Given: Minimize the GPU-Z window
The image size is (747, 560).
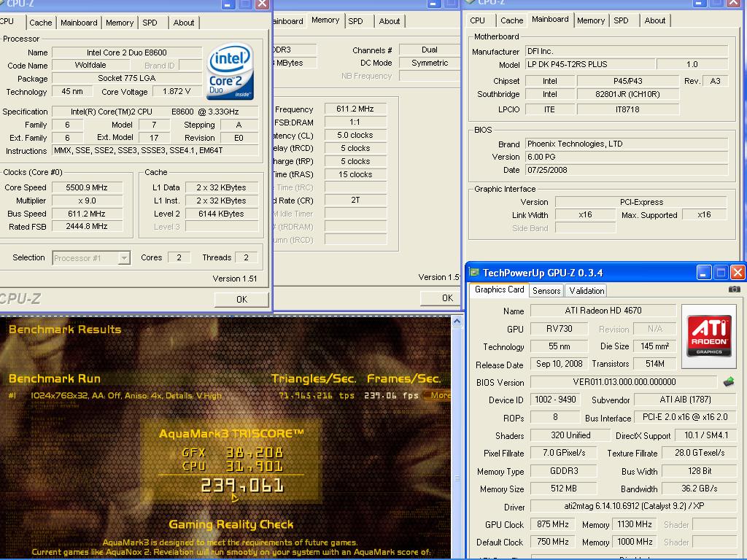Looking at the screenshot, I should (x=704, y=273).
